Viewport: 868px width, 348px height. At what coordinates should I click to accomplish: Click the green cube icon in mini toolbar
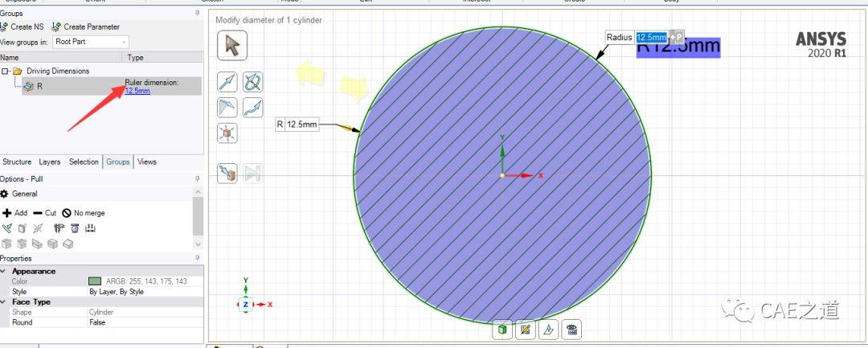tap(502, 330)
